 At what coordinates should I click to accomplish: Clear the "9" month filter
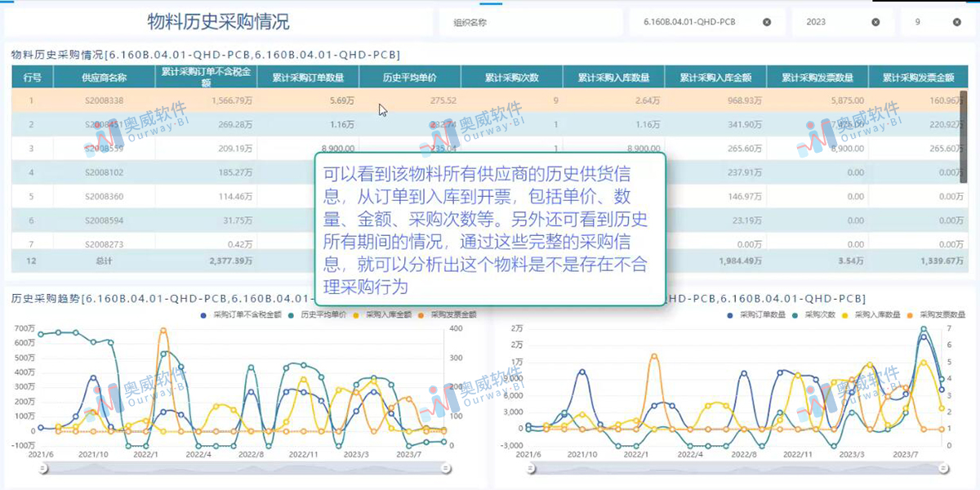(958, 21)
